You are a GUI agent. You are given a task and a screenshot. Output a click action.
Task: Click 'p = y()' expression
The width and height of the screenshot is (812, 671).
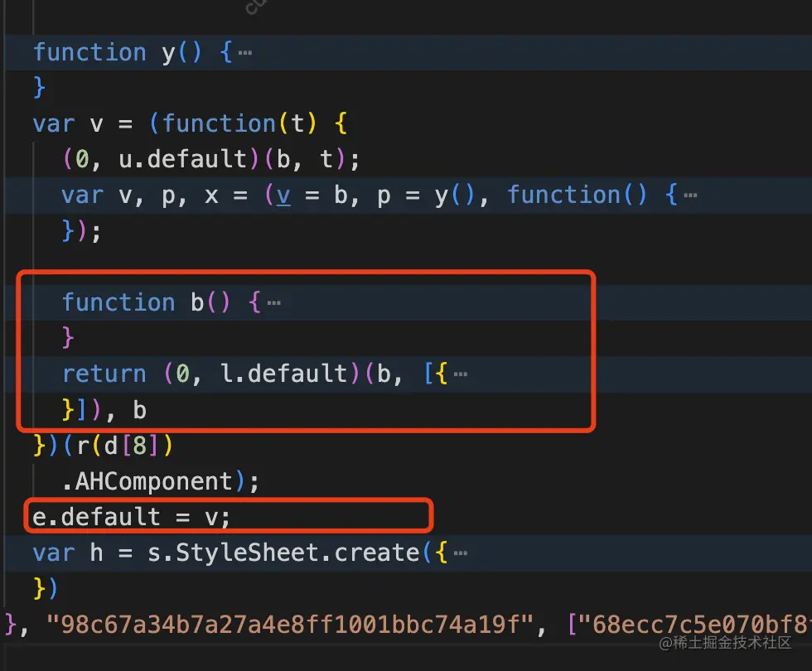pos(425,196)
